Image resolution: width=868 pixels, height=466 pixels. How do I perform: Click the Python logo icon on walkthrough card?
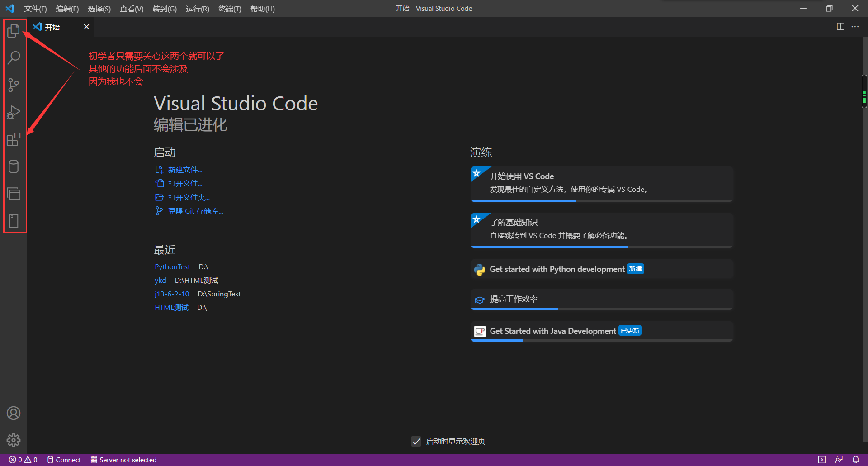(x=480, y=270)
